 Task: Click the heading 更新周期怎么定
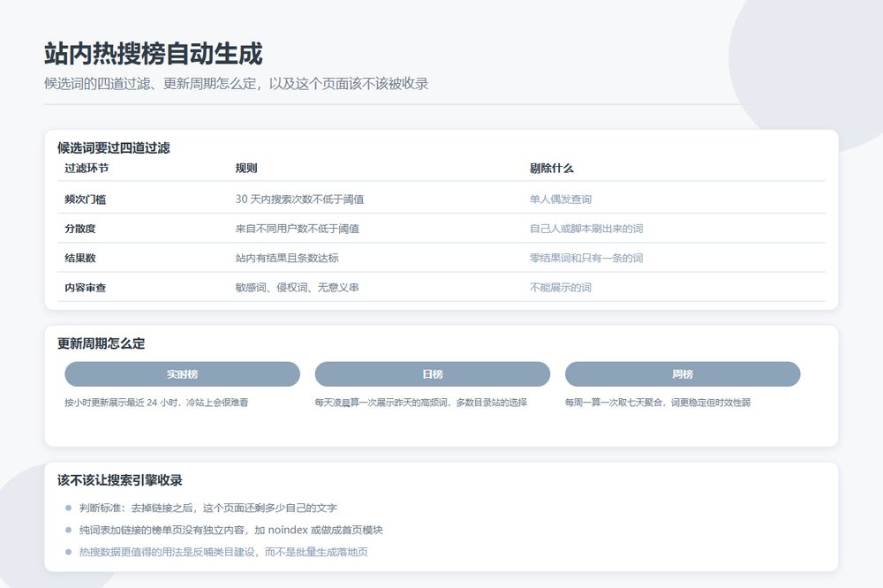click(102, 343)
